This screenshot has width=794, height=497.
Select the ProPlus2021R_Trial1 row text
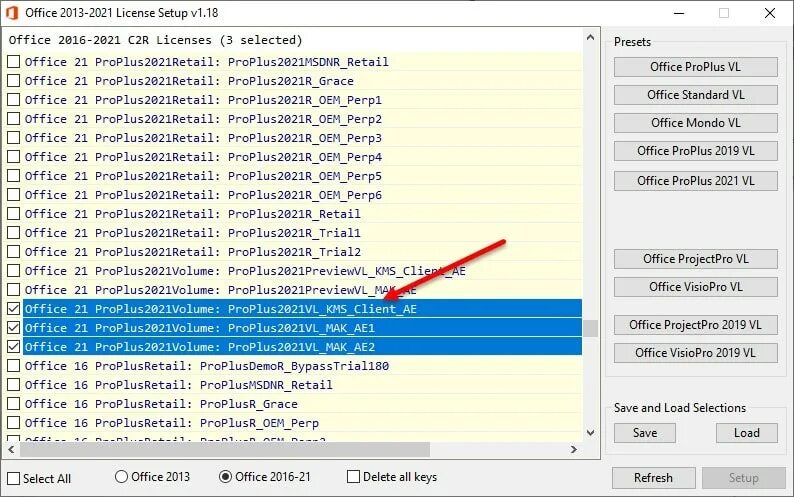click(x=193, y=233)
